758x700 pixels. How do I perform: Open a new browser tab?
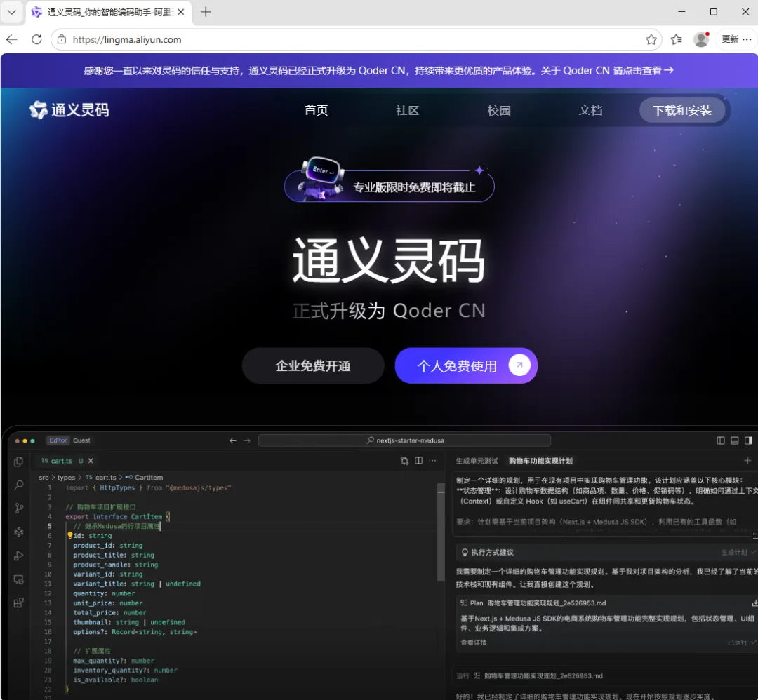click(206, 12)
